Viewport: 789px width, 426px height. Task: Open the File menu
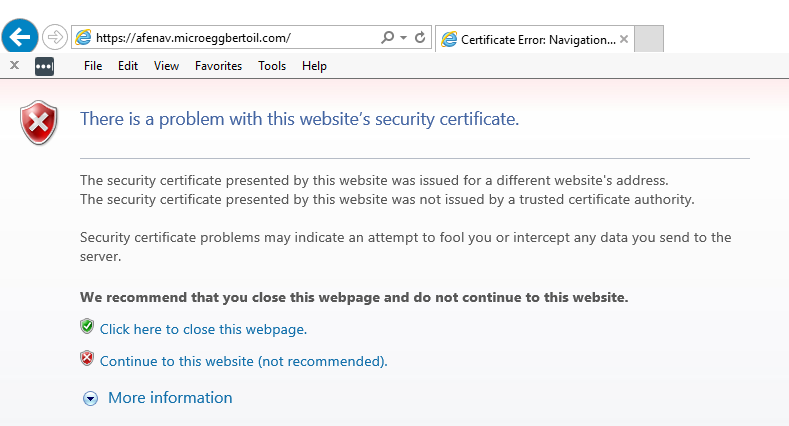[93, 66]
